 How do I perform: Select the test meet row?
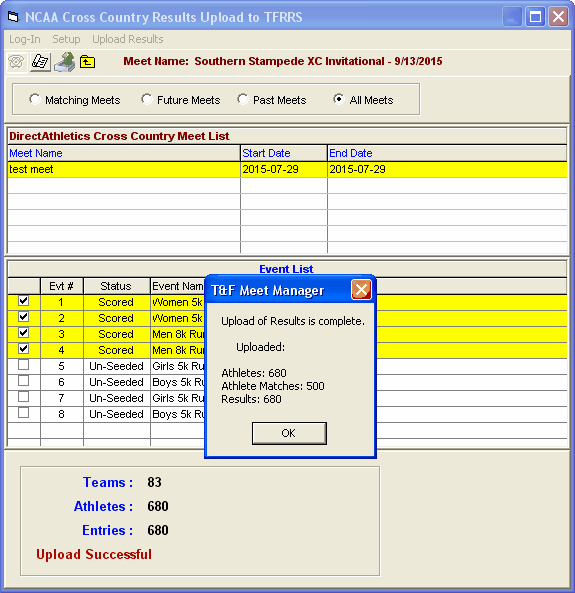(288, 169)
